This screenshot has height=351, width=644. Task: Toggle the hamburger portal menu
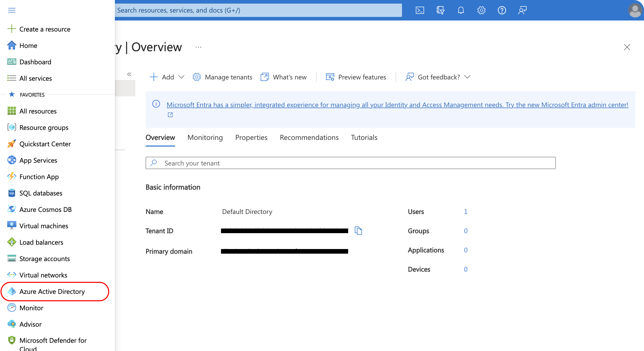tap(12, 10)
